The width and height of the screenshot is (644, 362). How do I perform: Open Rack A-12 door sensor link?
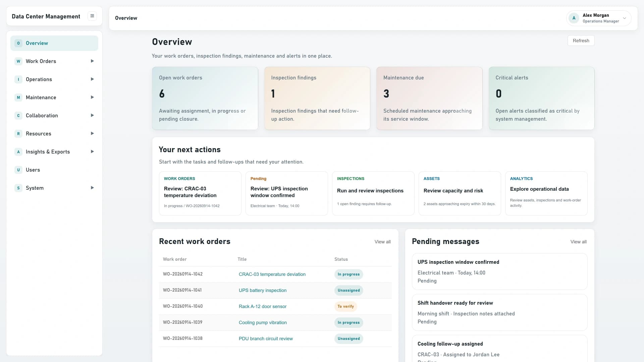[x=263, y=306]
